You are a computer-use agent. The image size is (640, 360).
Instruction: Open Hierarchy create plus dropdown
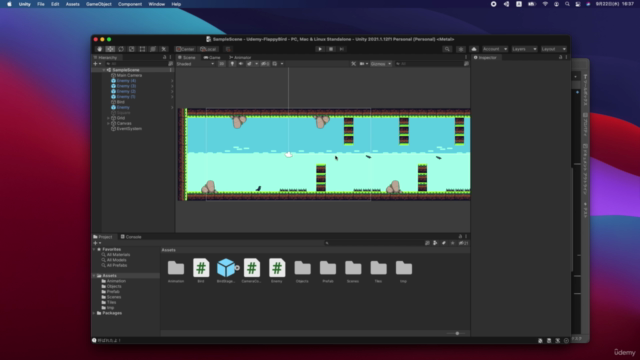(x=97, y=64)
